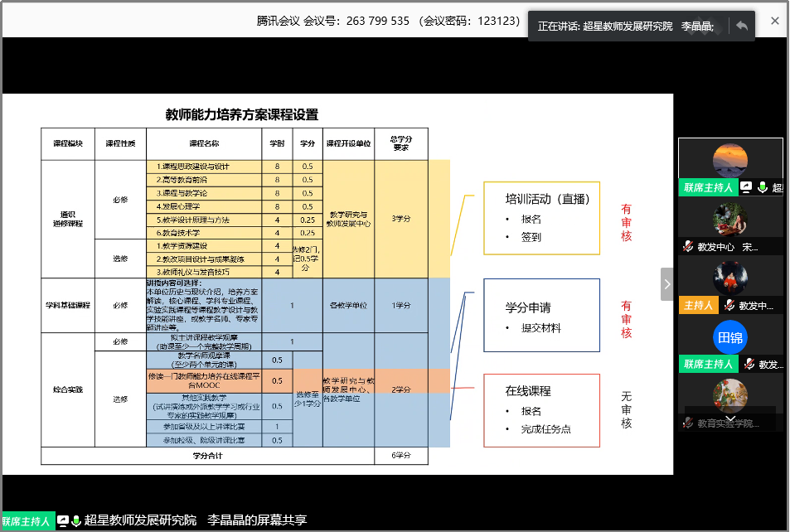Click the muted mic icon beside 教发中心 宋...
The width and height of the screenshot is (790, 532).
click(688, 247)
